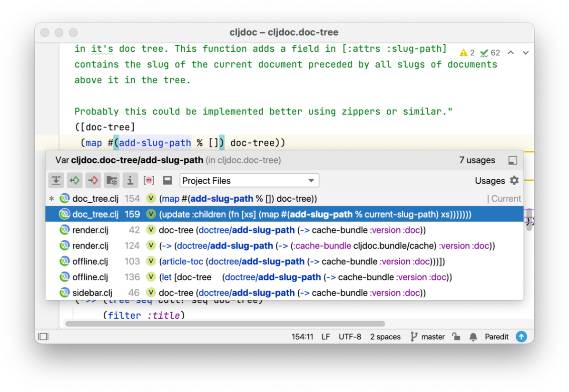Viewport: 569px width, 392px height.
Task: Select the render.clj line 42 usage
Action: [284, 230]
